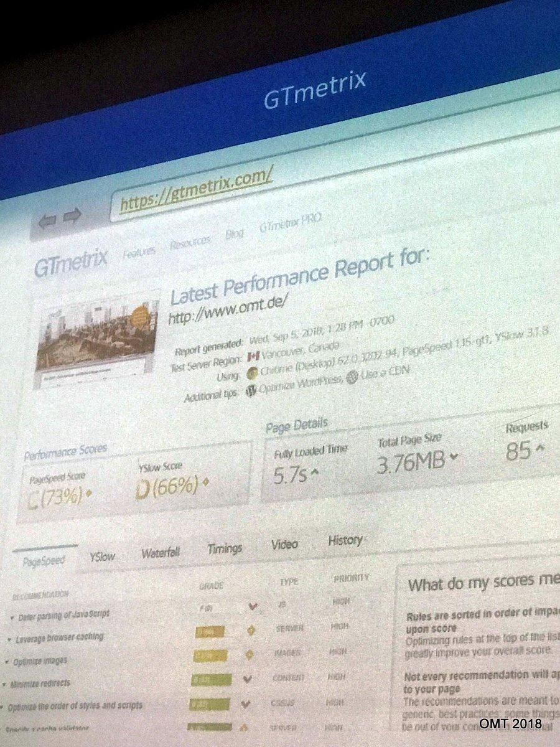
Task: Open the Resources menu item
Action: click(190, 243)
